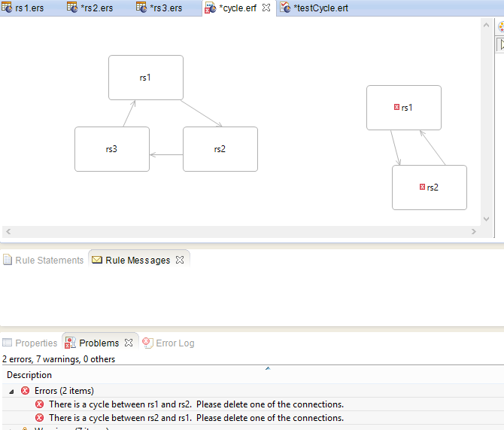Click the rs2.ers tab file icon
The width and height of the screenshot is (504, 430).
point(72,7)
